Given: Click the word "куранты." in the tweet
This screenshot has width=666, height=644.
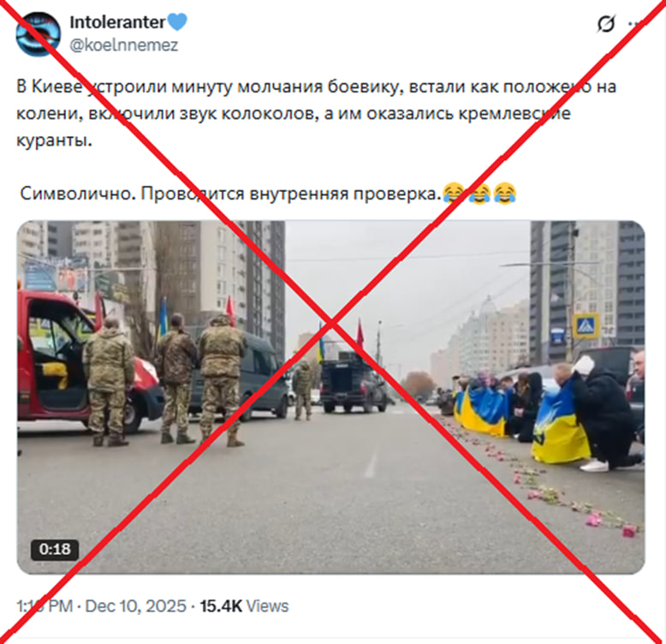Looking at the screenshot, I should [54, 140].
